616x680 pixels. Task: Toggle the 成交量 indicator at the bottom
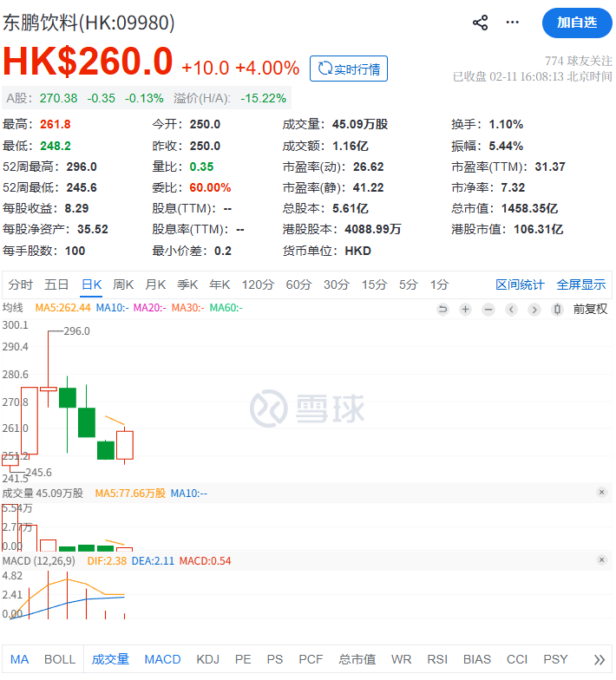110,659
